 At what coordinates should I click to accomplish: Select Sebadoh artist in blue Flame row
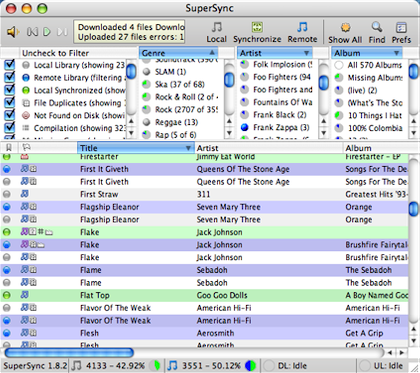pos(212,270)
